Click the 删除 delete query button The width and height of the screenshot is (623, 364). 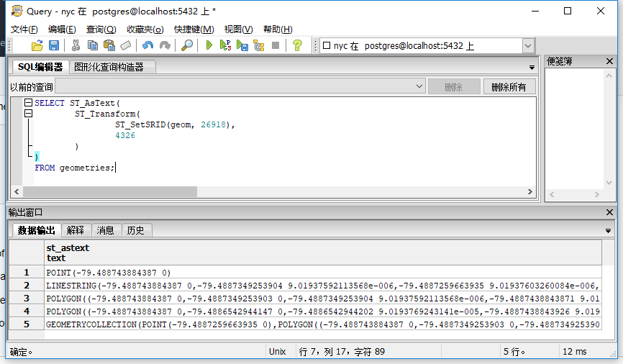(x=454, y=86)
